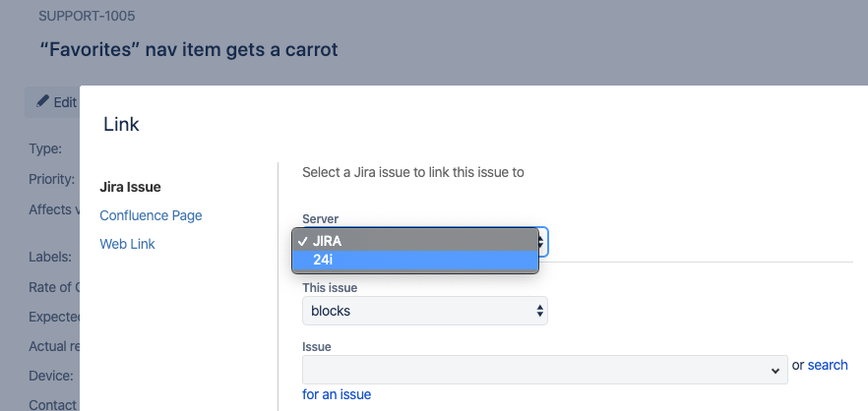Click the pencil icon on Edit button
Screen dimensions: 868x411
42,102
